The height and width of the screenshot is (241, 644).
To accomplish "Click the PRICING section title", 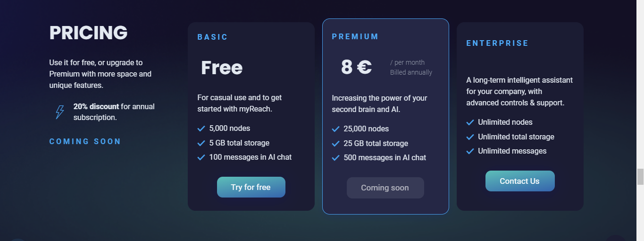I will click(88, 33).
